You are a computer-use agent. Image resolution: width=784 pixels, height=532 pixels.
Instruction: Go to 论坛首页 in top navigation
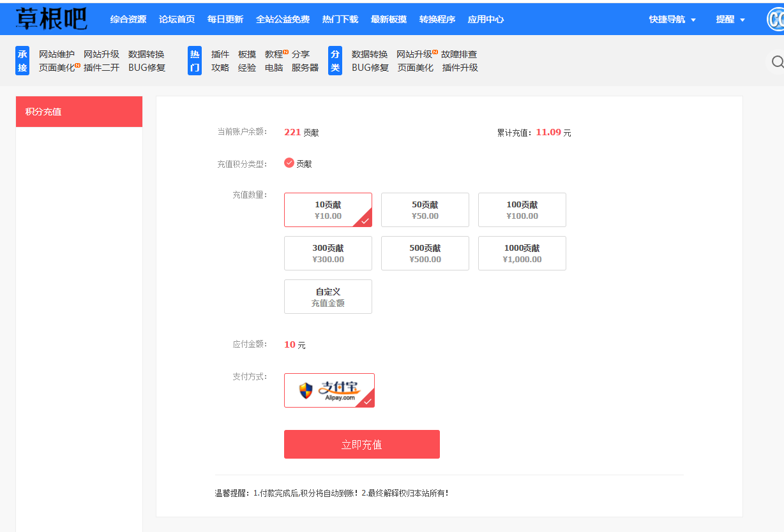[x=176, y=19]
